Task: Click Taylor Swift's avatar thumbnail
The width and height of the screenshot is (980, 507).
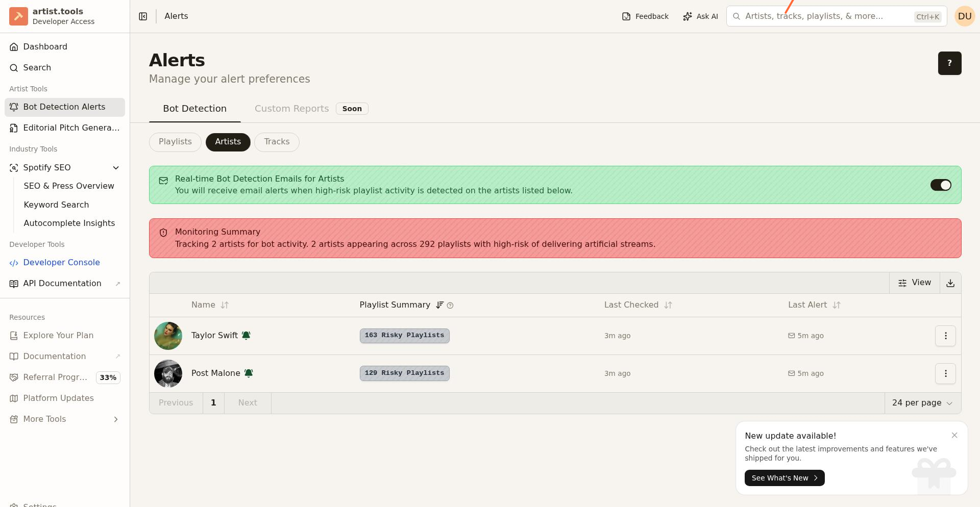Action: tap(168, 336)
